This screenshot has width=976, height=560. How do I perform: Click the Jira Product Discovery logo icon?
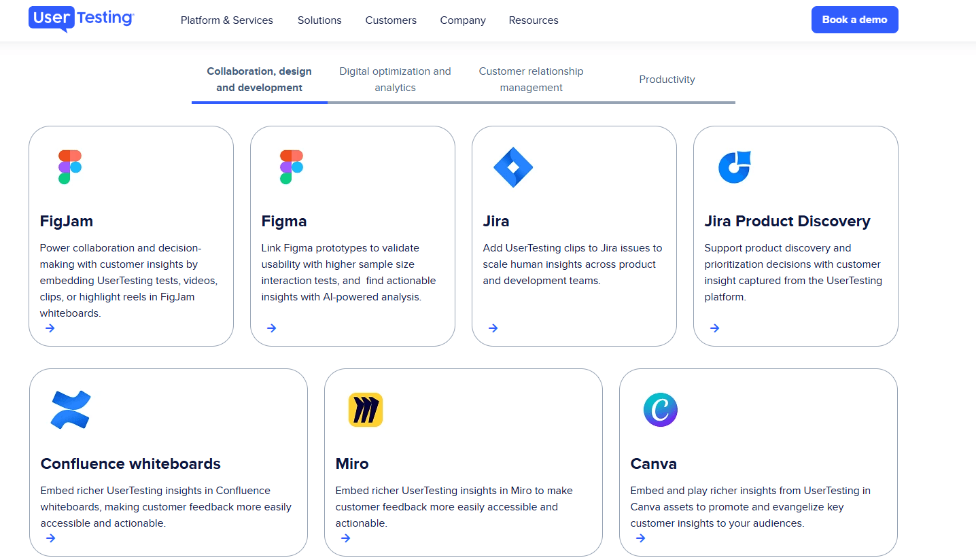point(735,167)
